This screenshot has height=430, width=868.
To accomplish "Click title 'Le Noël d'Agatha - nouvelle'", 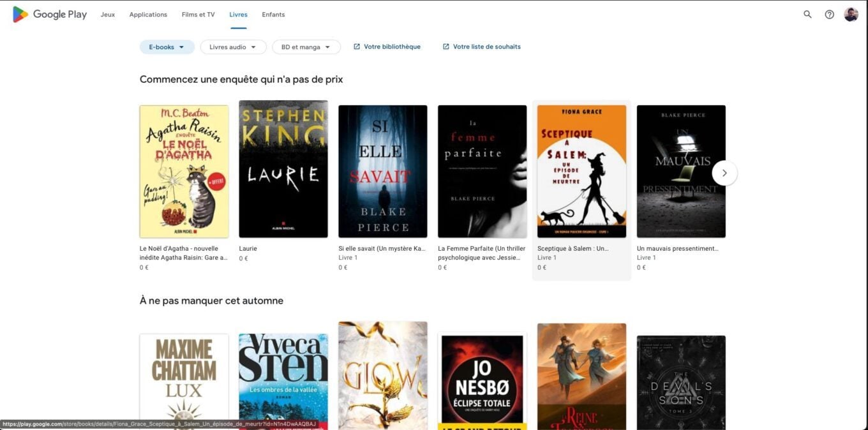I will tap(179, 249).
